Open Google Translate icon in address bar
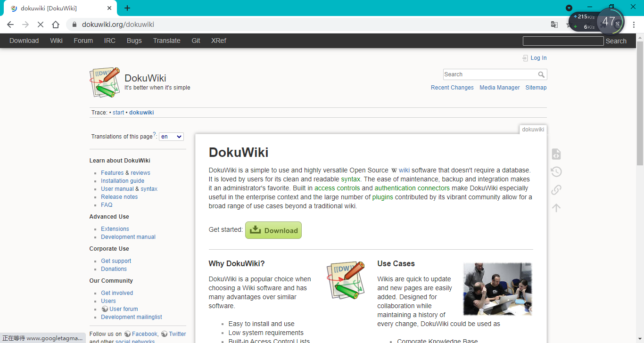Image resolution: width=644 pixels, height=343 pixels. pyautogui.click(x=554, y=24)
